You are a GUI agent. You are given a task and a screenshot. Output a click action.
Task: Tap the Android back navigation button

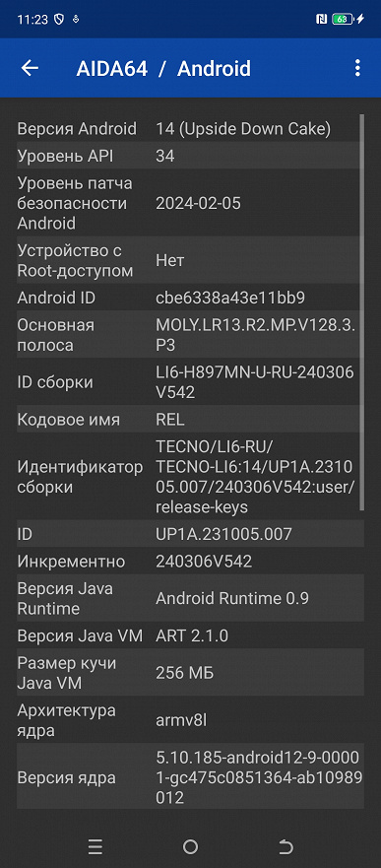286,846
